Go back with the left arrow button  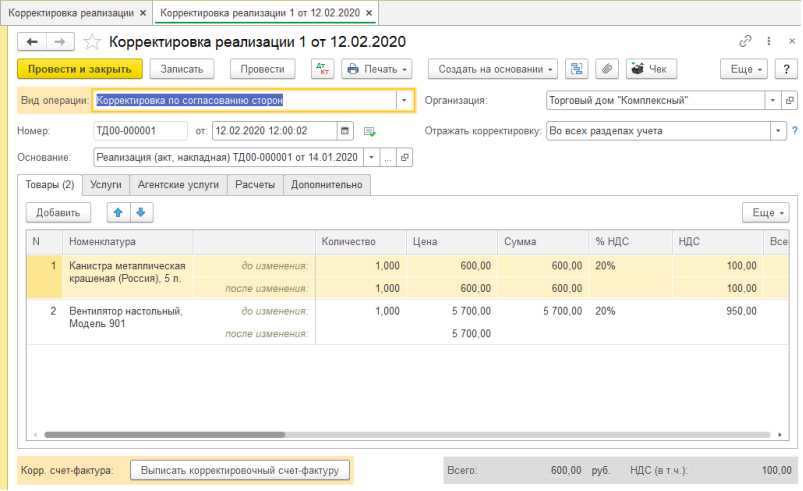pos(32,42)
